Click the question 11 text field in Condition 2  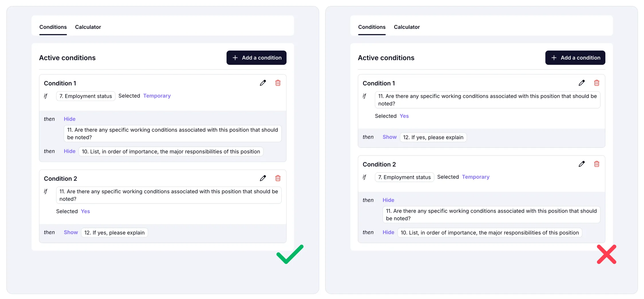(168, 195)
